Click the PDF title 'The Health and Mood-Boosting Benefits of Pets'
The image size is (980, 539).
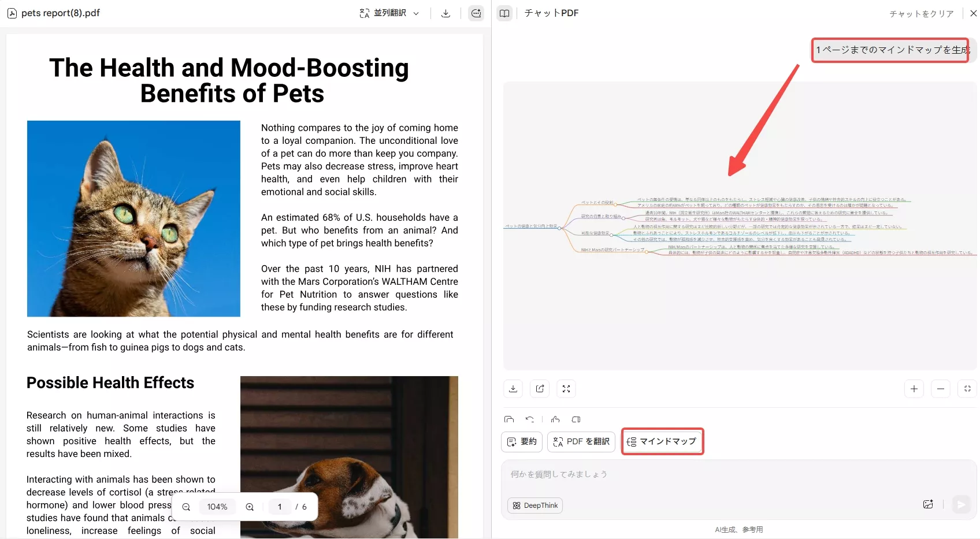click(x=229, y=80)
